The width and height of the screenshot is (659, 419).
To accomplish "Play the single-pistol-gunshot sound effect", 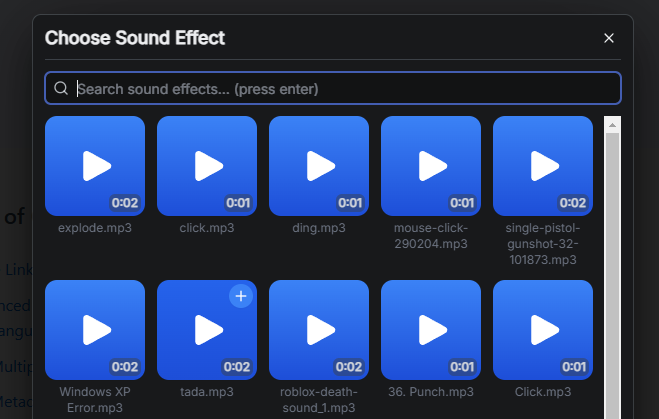I will click(543, 165).
